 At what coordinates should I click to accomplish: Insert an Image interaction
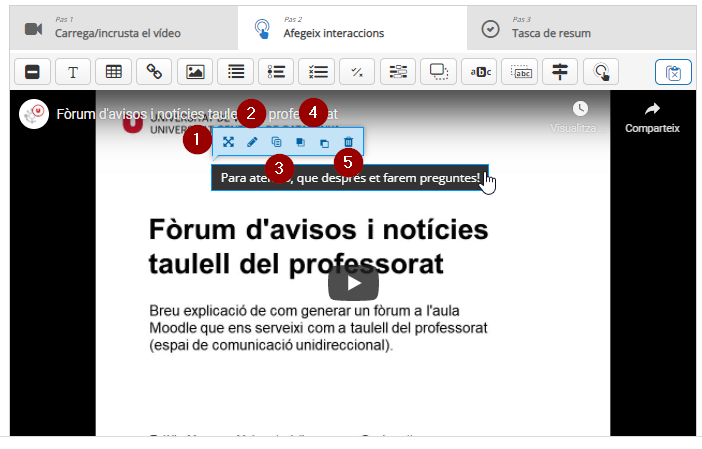(x=195, y=72)
